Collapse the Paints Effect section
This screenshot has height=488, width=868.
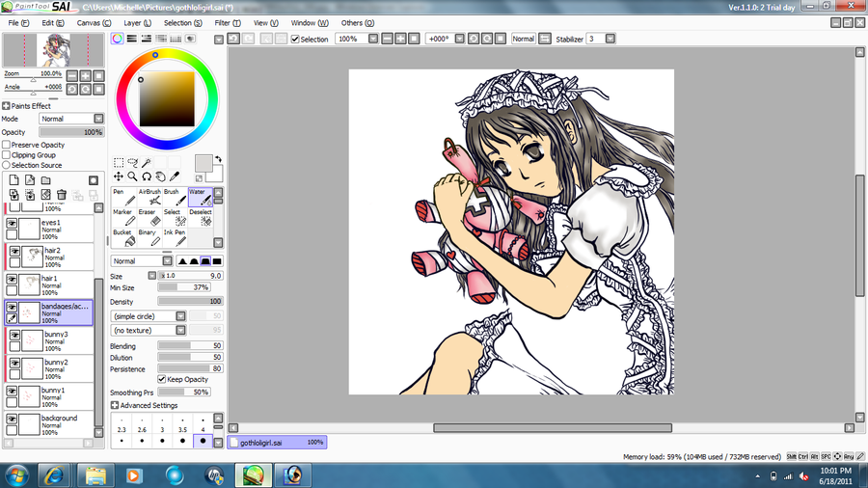(x=6, y=106)
